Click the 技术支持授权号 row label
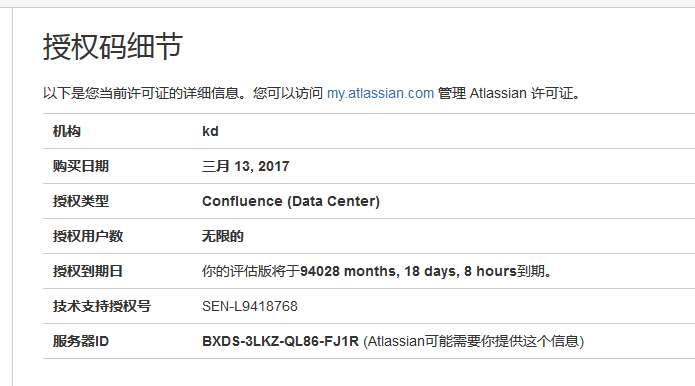This screenshot has height=386, width=695. (x=102, y=306)
